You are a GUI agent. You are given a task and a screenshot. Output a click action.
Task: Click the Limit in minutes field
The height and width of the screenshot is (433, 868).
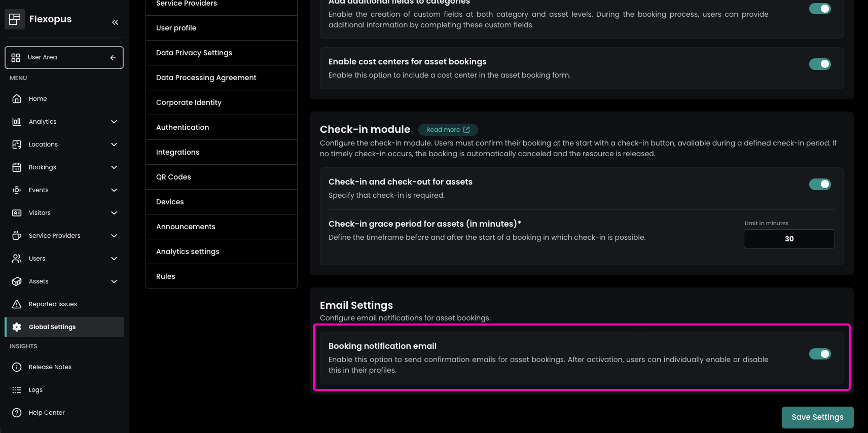(x=789, y=239)
